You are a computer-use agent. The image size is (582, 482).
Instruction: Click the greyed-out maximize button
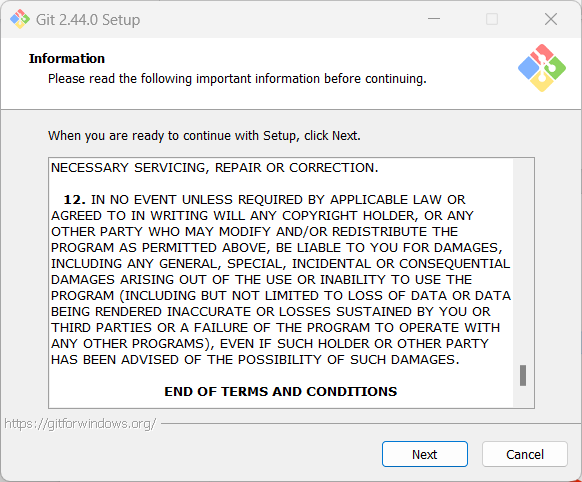(x=492, y=19)
